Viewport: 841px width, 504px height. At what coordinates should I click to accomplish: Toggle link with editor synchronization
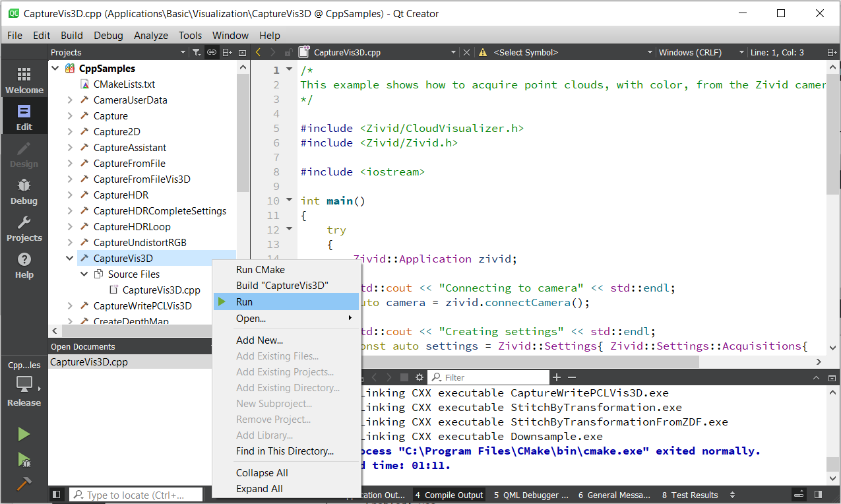point(212,52)
